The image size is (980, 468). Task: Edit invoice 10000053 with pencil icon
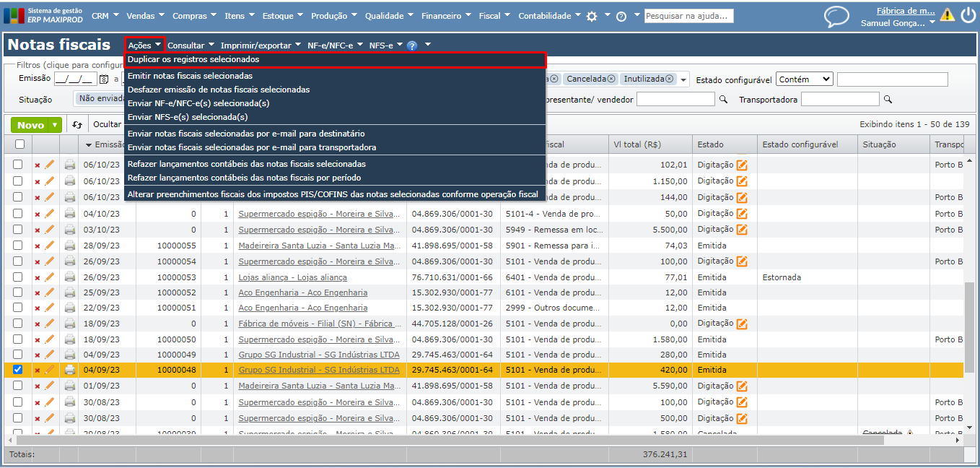coord(50,277)
